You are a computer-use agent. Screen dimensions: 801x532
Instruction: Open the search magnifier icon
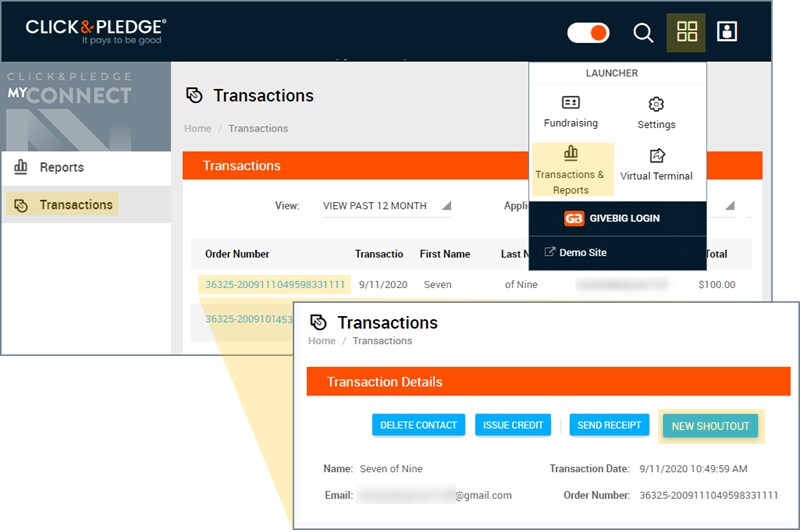coord(643,33)
